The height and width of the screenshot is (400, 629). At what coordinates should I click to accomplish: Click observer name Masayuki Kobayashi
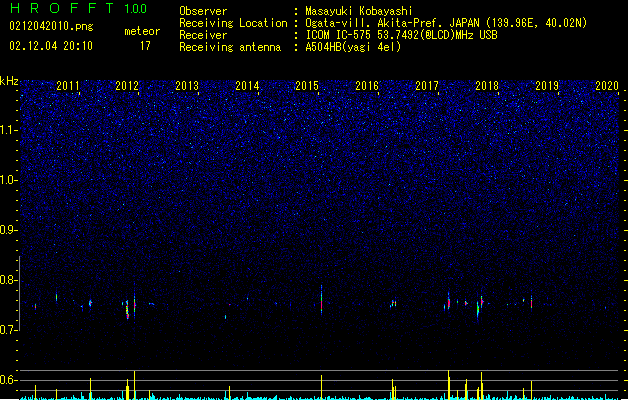(359, 11)
